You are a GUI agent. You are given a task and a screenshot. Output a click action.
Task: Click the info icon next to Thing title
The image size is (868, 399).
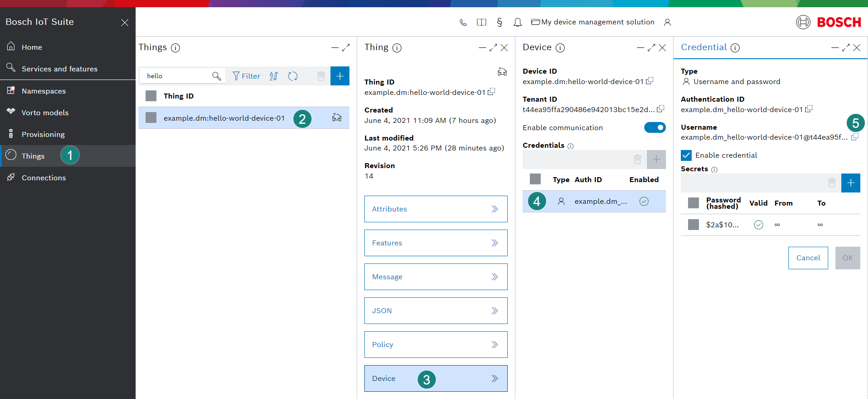[397, 48]
